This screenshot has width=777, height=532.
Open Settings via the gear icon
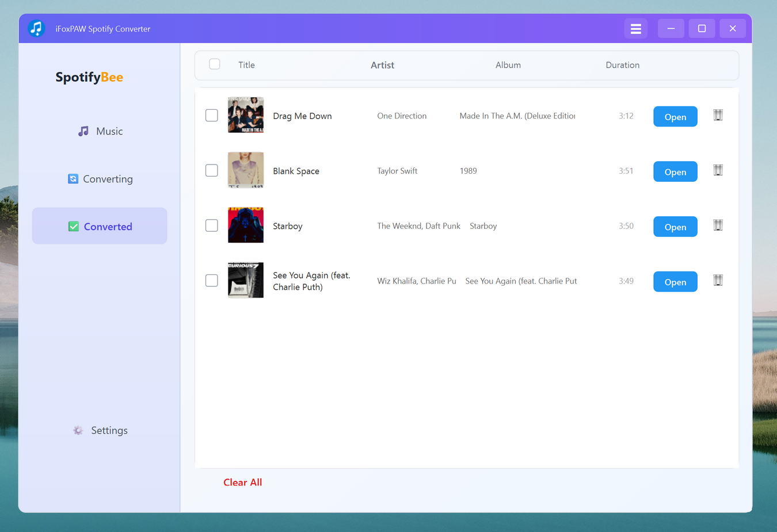click(78, 430)
